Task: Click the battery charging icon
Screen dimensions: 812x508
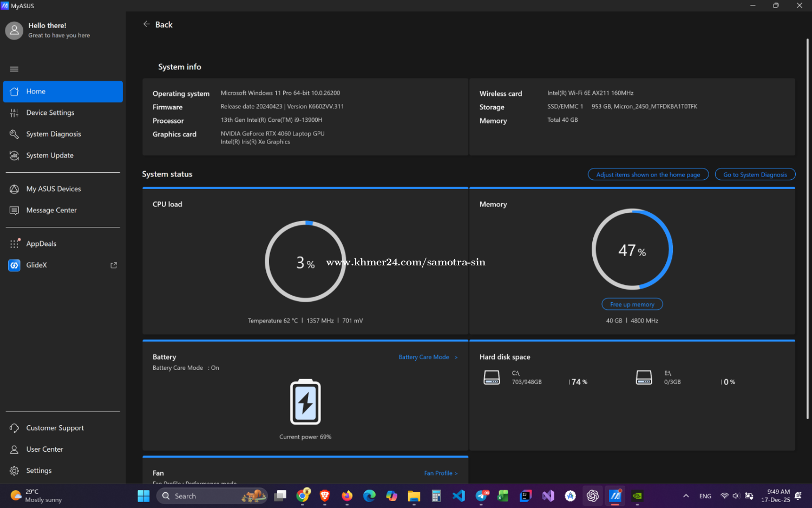Action: (x=305, y=402)
